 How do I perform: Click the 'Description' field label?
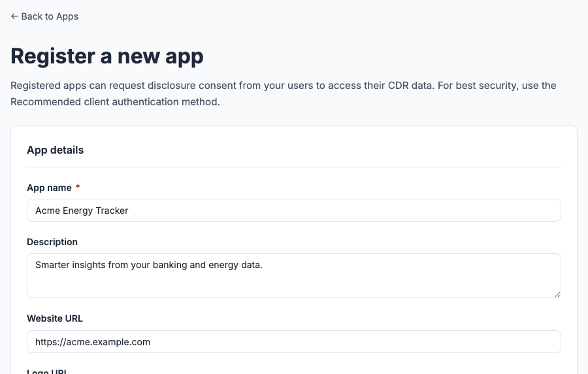click(x=52, y=242)
